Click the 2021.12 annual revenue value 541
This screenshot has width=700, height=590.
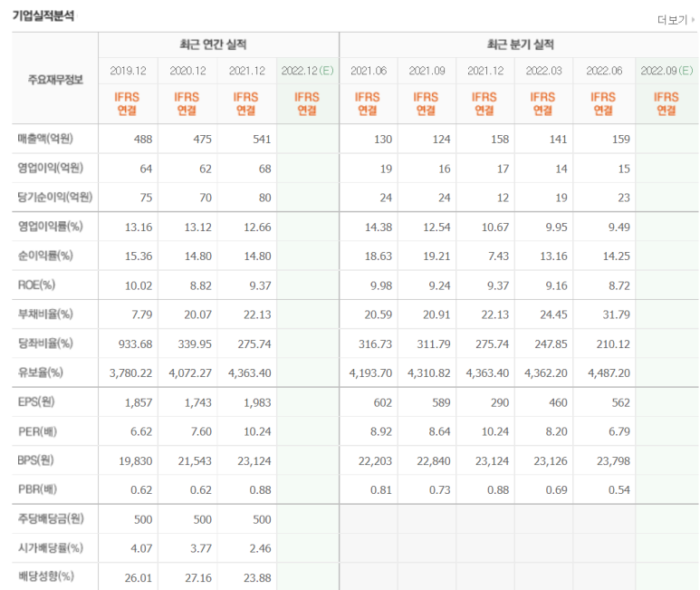pyautogui.click(x=262, y=140)
